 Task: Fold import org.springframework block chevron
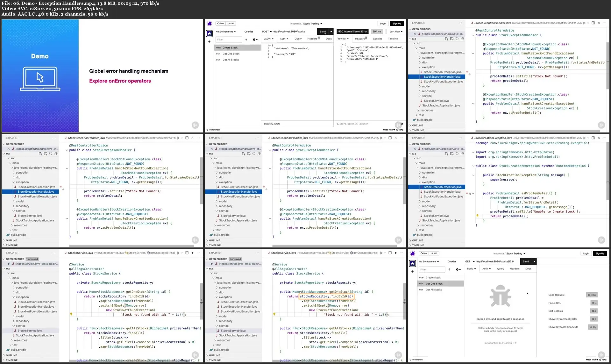coord(473,152)
